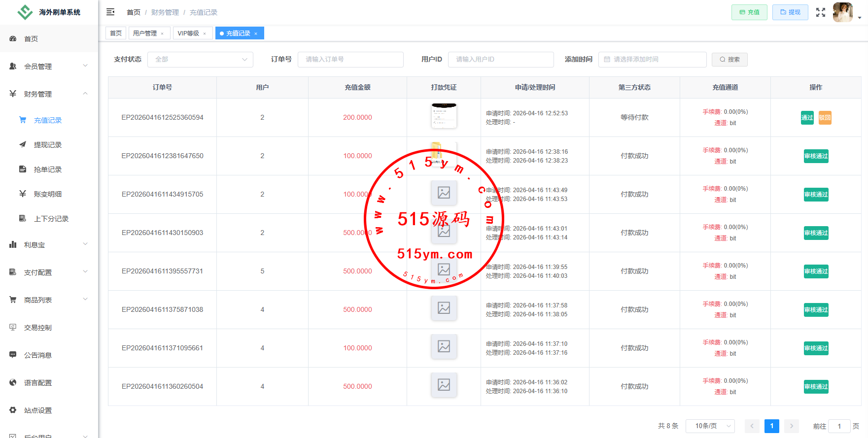Open the 10条/页 page size dropdown
Image resolution: width=868 pixels, height=438 pixels.
point(710,426)
